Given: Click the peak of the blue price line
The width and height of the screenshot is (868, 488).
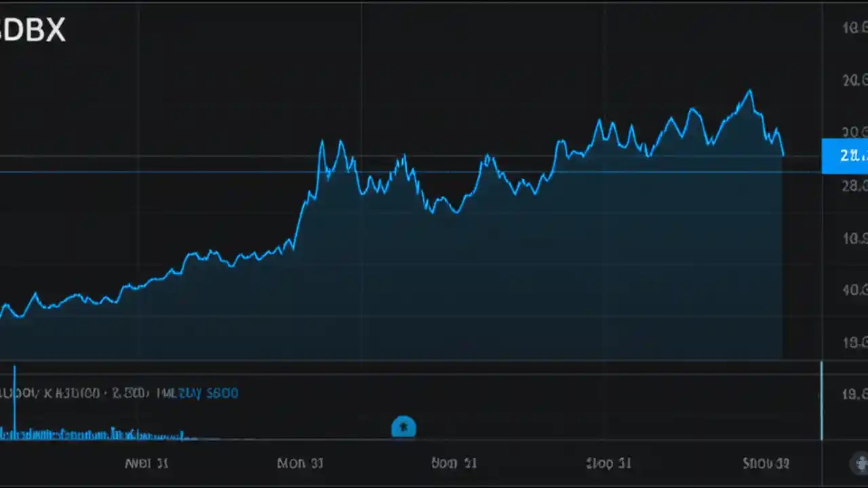Looking at the screenshot, I should (x=749, y=90).
